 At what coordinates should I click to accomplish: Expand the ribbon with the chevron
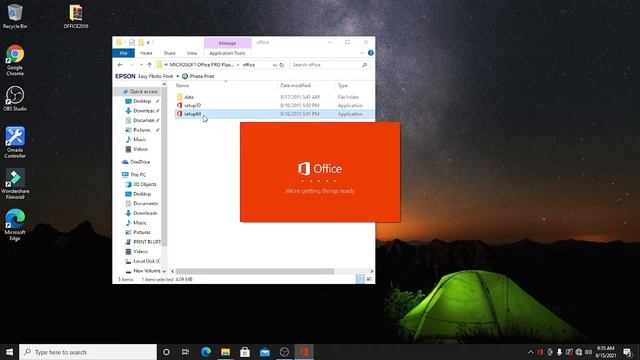coord(362,53)
